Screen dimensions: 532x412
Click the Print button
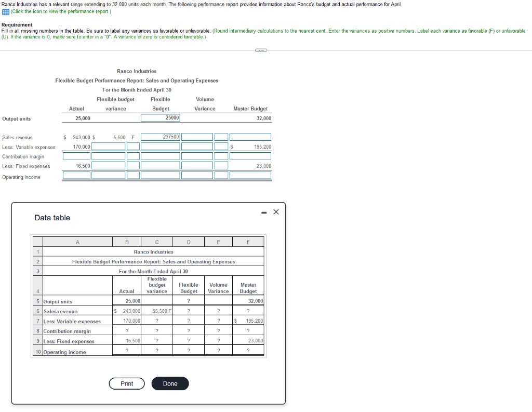126,383
